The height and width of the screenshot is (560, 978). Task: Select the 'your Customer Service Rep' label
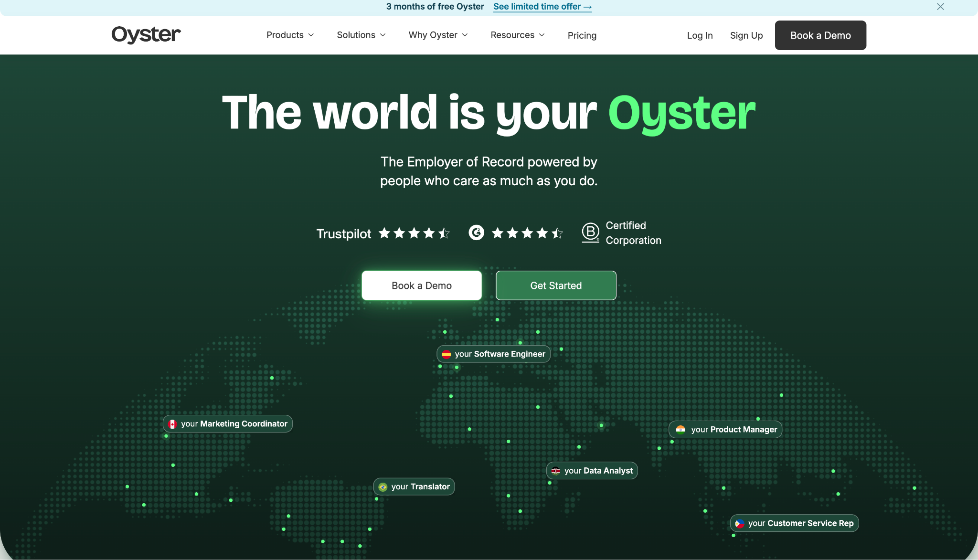coord(795,523)
